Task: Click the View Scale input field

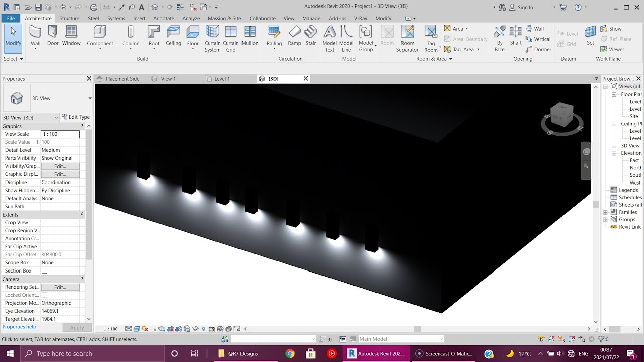Action: click(60, 134)
